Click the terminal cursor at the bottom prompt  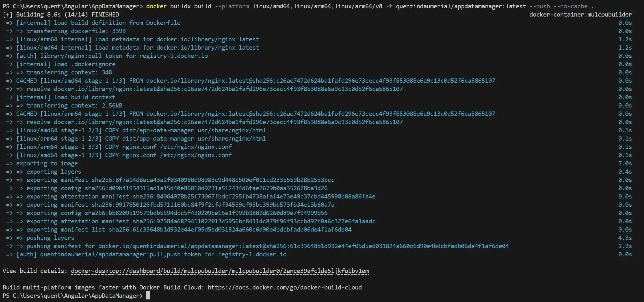pos(148,296)
